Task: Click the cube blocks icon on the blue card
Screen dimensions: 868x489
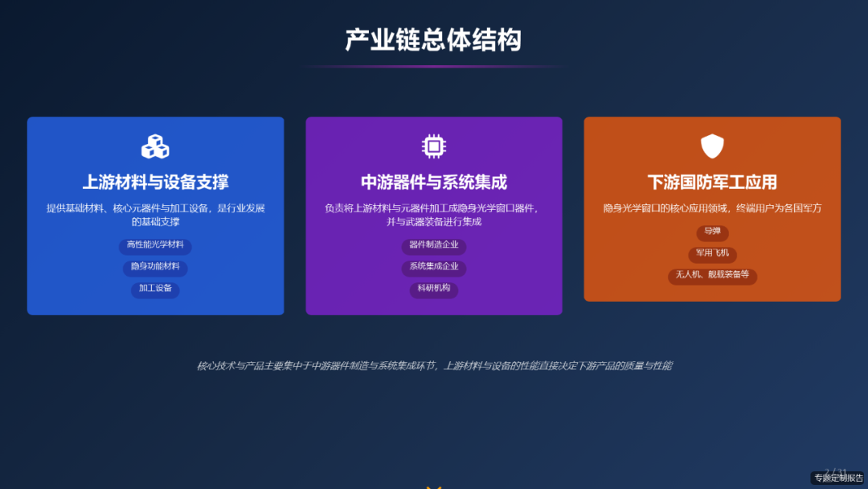Action: click(155, 147)
